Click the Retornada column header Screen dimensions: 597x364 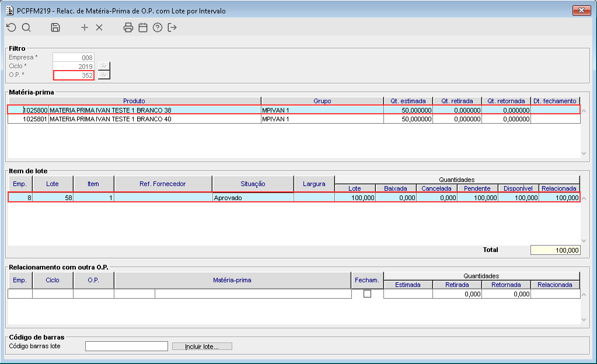coord(506,285)
